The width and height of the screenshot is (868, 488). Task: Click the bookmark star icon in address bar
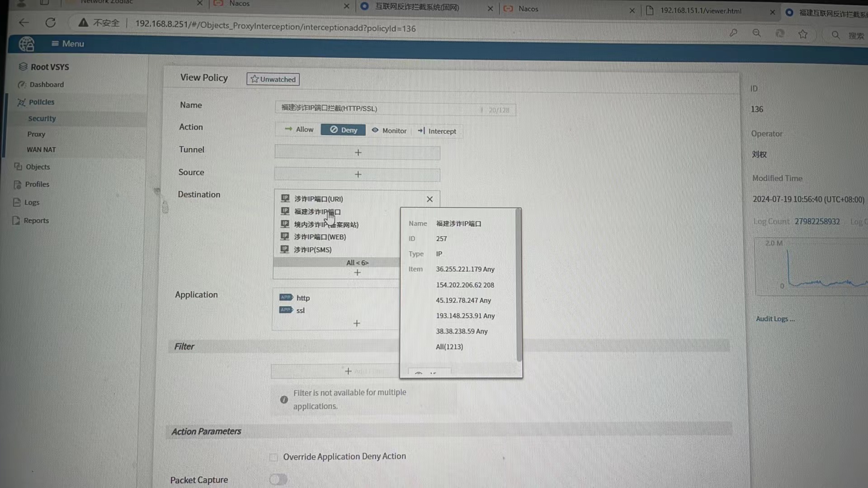(x=802, y=34)
